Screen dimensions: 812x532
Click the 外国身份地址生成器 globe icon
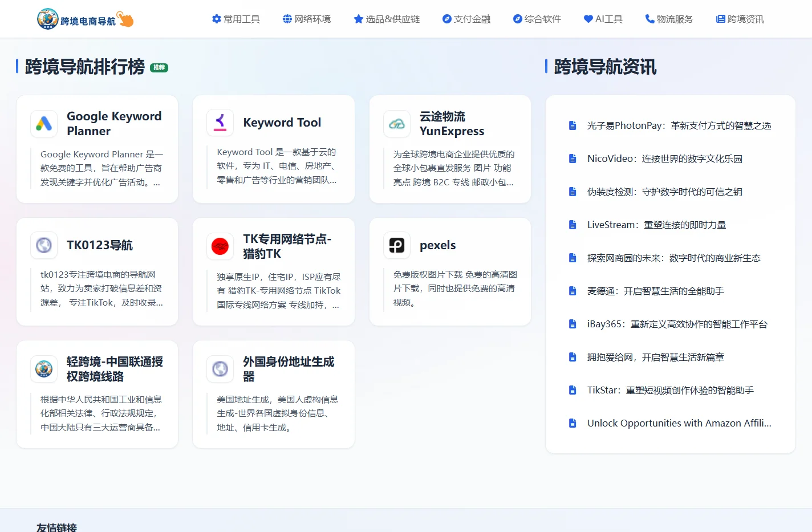(220, 369)
